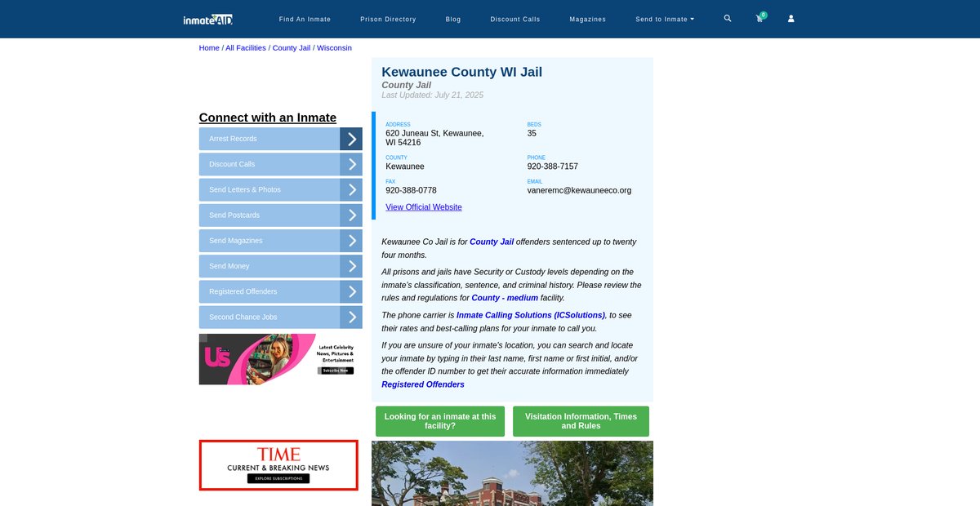Click the All Facilities breadcrumb
Viewport: 980px width, 506px height.
(246, 48)
